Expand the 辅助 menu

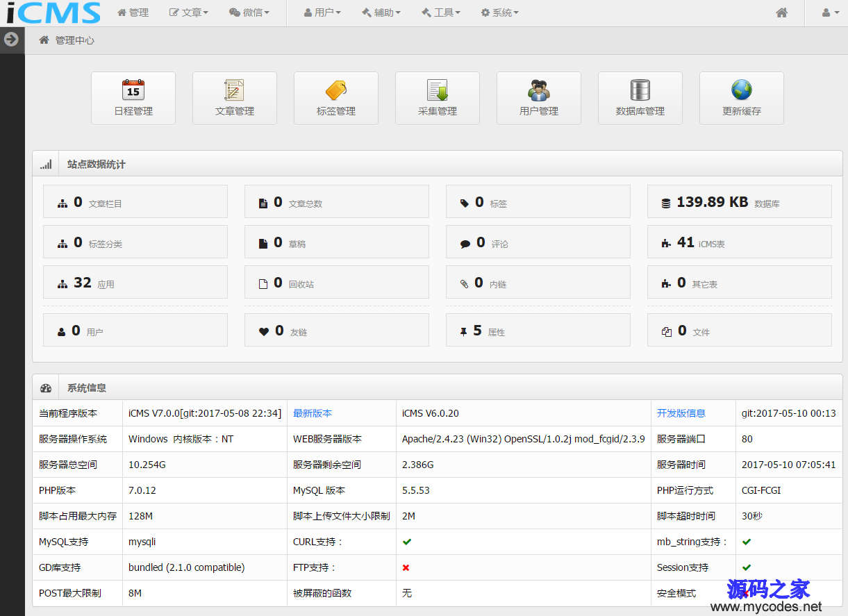click(381, 13)
